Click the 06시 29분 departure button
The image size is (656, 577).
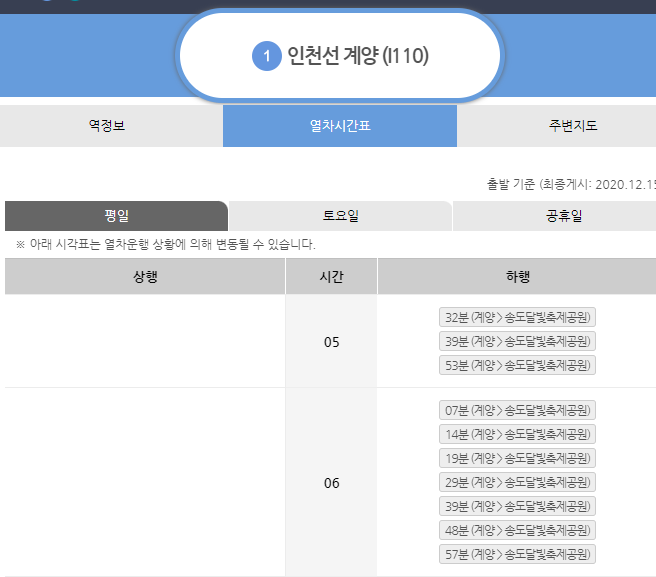[518, 482]
